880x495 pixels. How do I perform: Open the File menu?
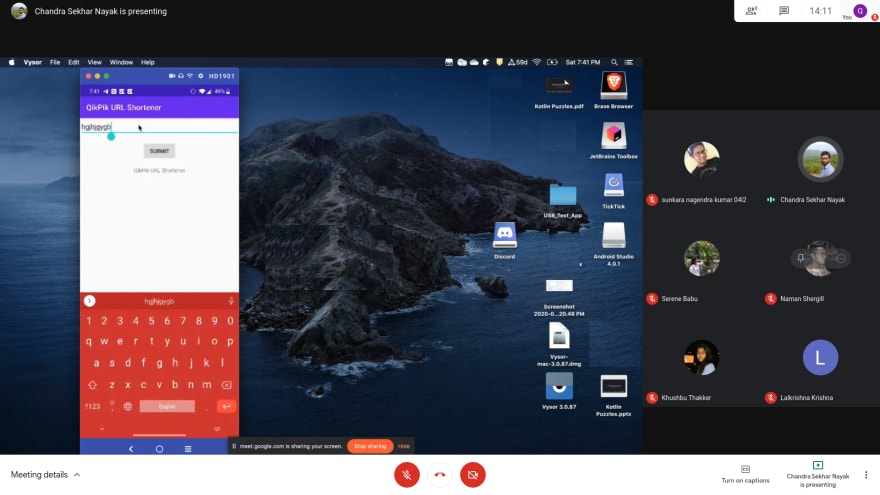[55, 62]
